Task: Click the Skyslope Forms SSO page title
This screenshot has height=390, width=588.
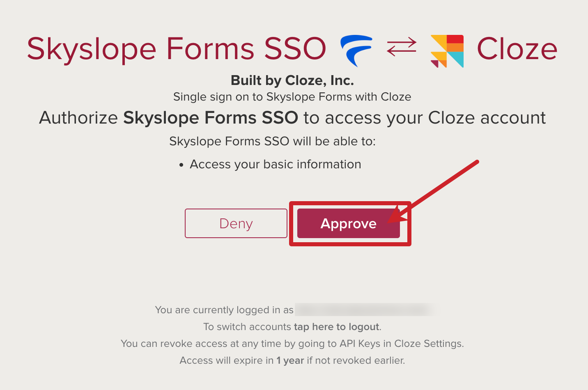Action: (x=176, y=48)
